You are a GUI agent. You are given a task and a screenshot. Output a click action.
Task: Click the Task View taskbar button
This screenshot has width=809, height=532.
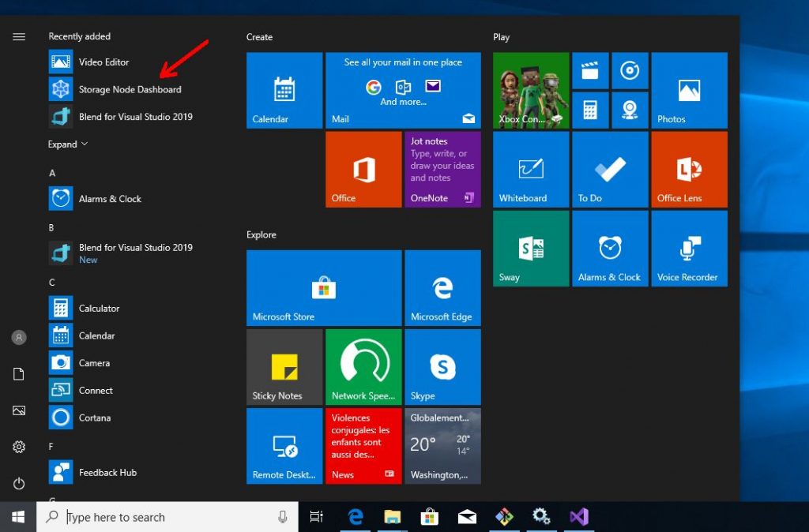coord(316,517)
